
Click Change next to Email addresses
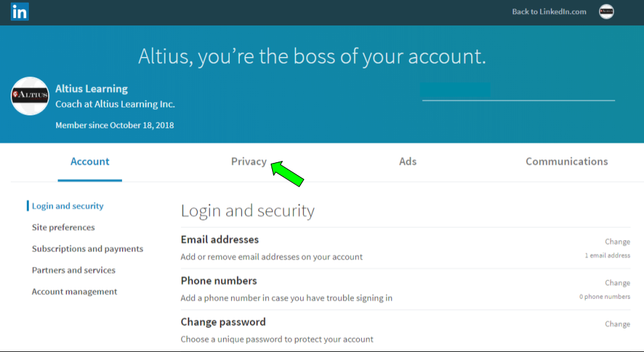(617, 242)
